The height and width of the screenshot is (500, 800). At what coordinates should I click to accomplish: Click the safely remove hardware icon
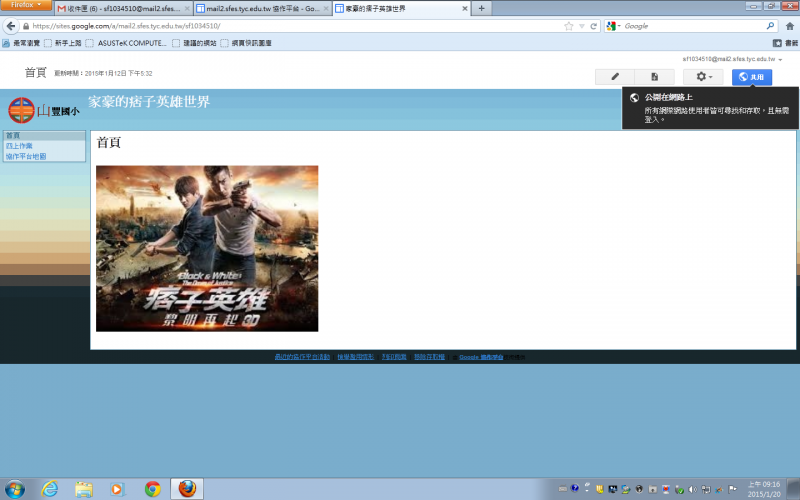point(679,490)
